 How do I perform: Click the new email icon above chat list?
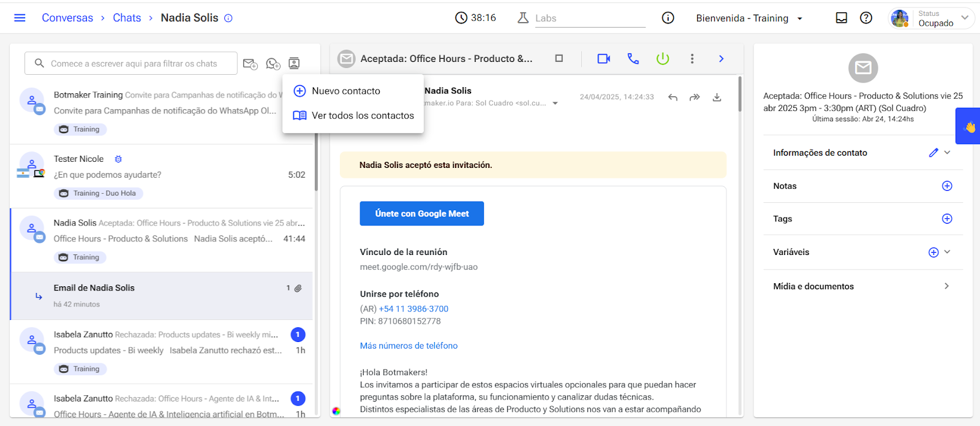pyautogui.click(x=250, y=64)
